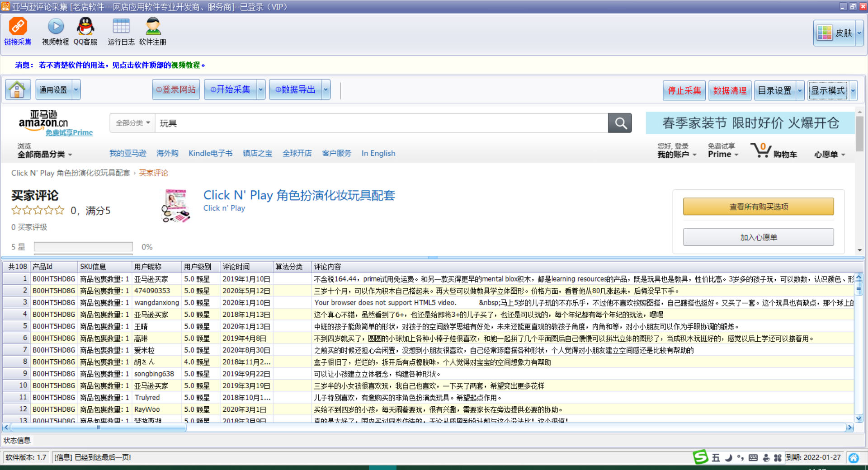This screenshot has height=470, width=868.
Task: Expand the 通用设置 dropdown arrow
Action: [76, 89]
